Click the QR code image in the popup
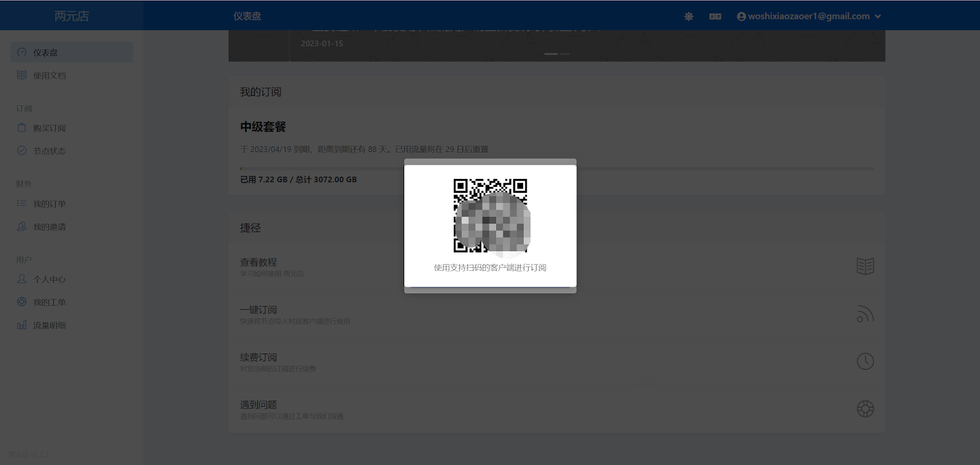980x465 pixels. coord(490,216)
